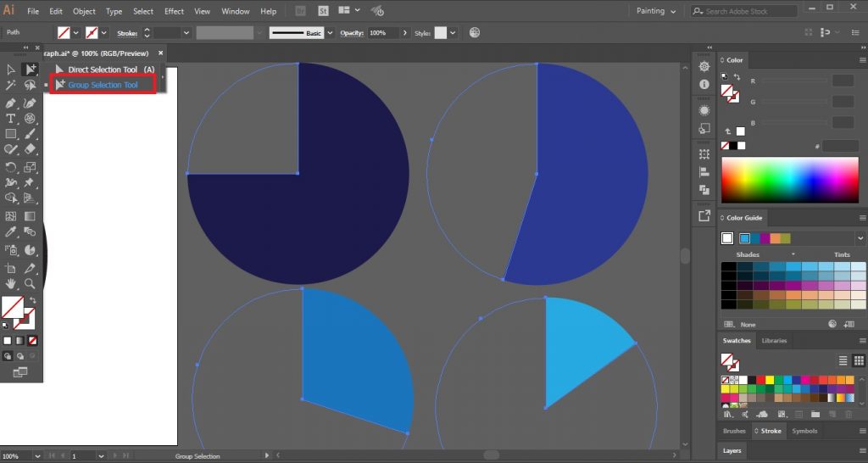Select the Curvature tool
Viewport: 868px width, 463px height.
30,103
